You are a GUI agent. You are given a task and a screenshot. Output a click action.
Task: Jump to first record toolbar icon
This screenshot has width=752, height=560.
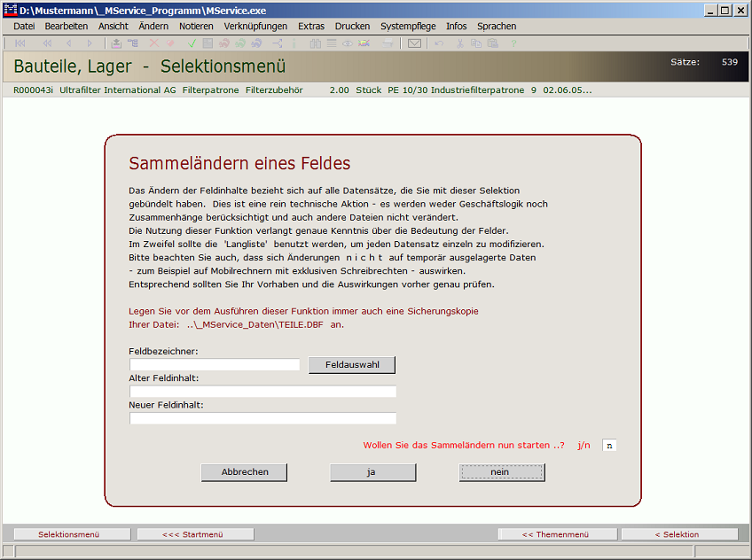click(20, 43)
